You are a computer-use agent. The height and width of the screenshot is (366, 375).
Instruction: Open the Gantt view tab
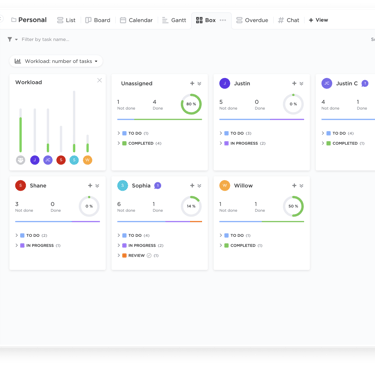[174, 20]
